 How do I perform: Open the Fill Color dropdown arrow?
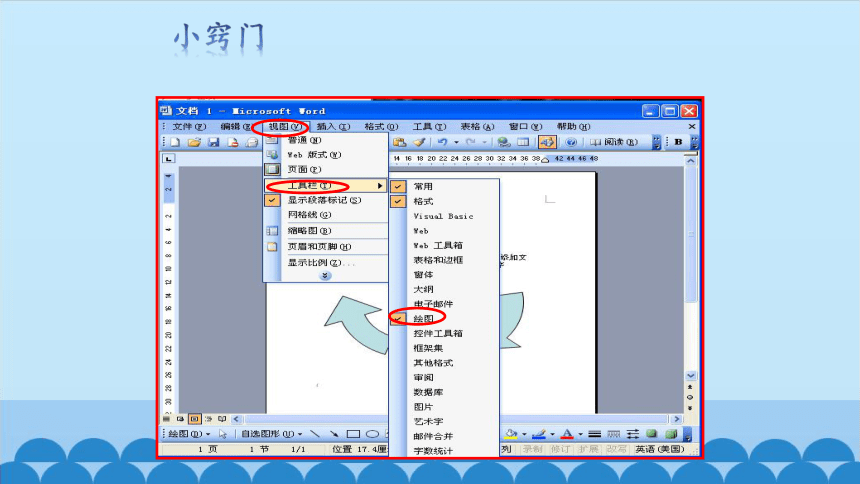click(x=524, y=434)
